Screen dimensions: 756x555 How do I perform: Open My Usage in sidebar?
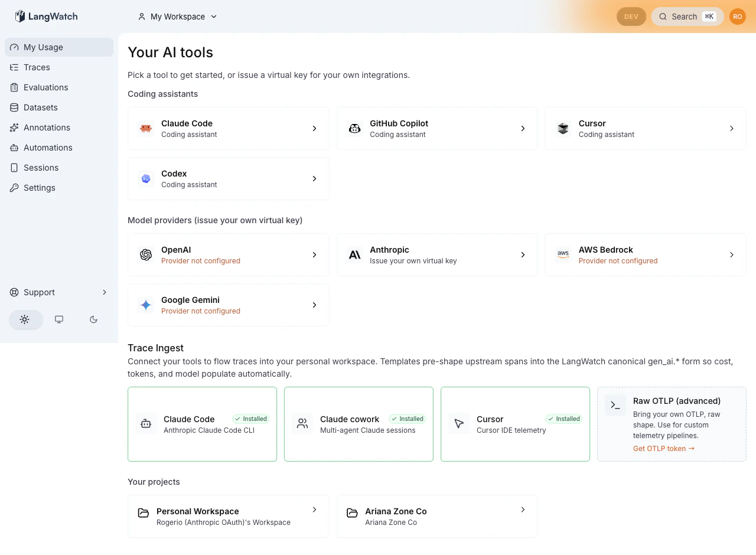(59, 47)
